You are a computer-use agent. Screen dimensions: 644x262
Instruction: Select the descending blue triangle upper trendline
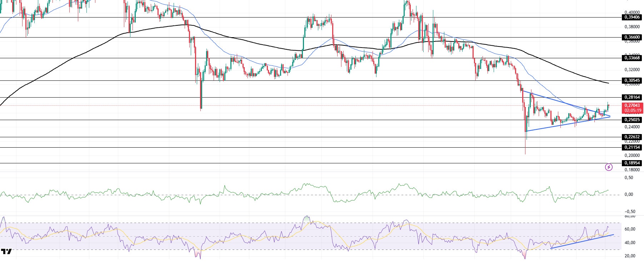566,104
